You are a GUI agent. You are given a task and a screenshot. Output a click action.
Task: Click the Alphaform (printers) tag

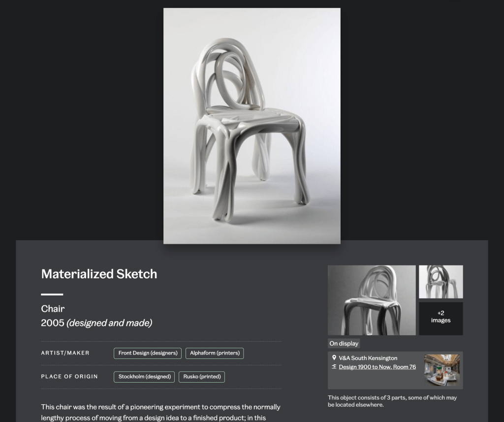click(215, 353)
